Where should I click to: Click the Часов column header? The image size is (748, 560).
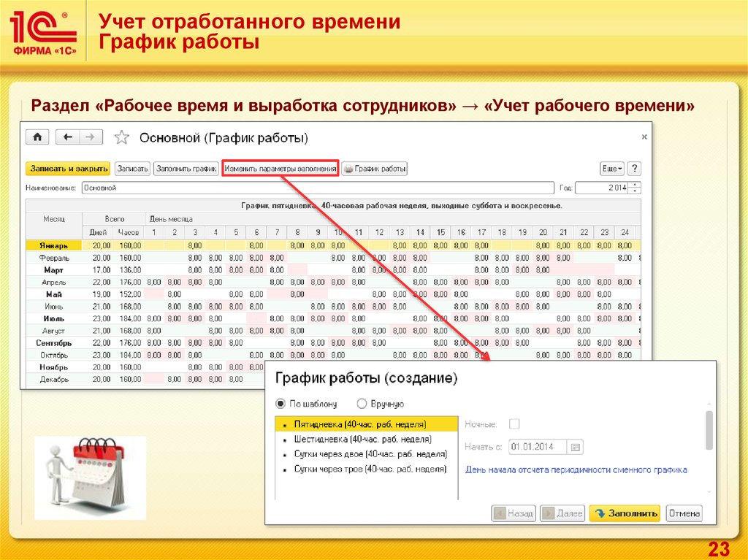[x=129, y=232]
